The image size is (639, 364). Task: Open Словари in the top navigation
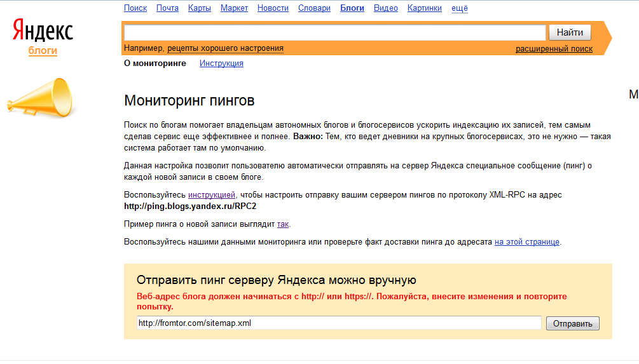314,8
